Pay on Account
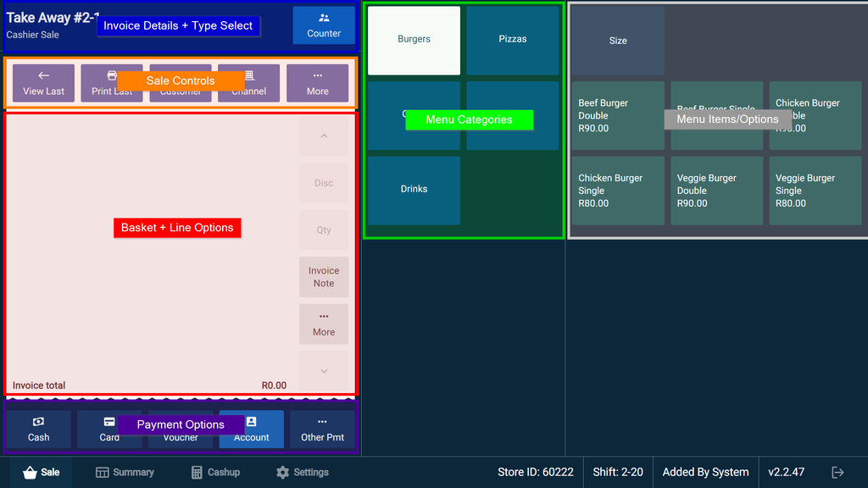The width and height of the screenshot is (868, 488). pyautogui.click(x=251, y=429)
